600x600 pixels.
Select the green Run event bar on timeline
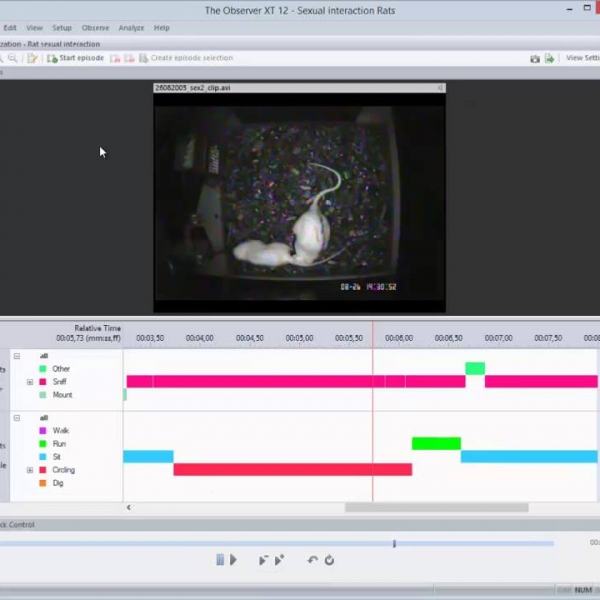tap(436, 443)
